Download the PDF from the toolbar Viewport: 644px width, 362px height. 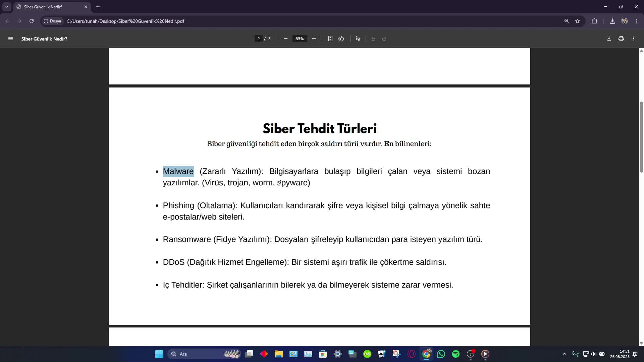pyautogui.click(x=609, y=39)
